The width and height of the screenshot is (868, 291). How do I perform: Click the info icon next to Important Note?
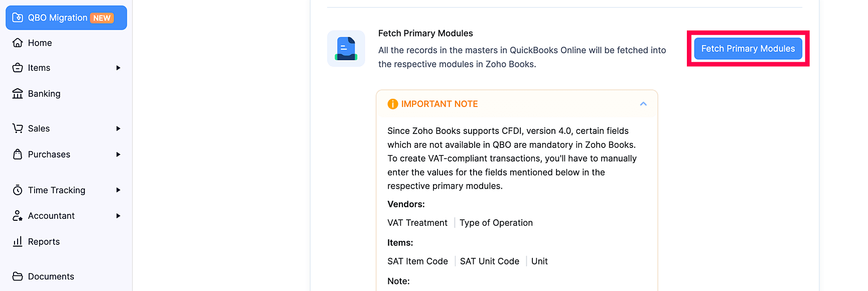tap(392, 104)
